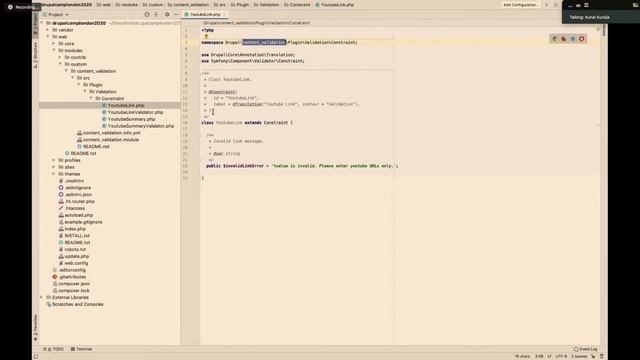Change the LF line separator in status bar
Image resolution: width=640 pixels, height=360 pixels.
(x=549, y=356)
